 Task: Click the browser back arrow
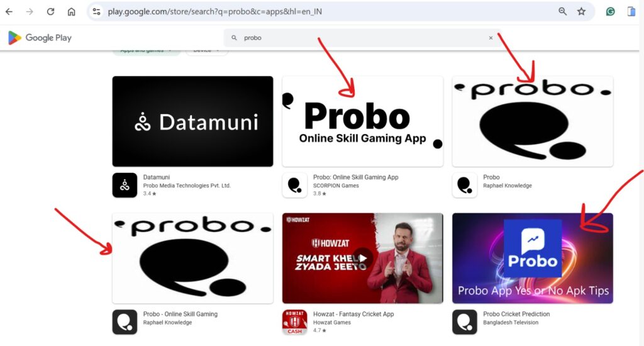coord(9,11)
